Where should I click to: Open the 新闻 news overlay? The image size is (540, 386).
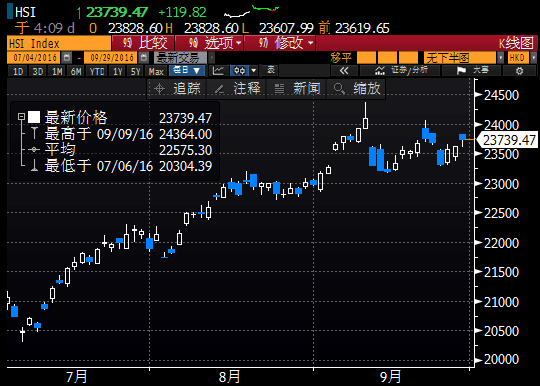[x=296, y=88]
